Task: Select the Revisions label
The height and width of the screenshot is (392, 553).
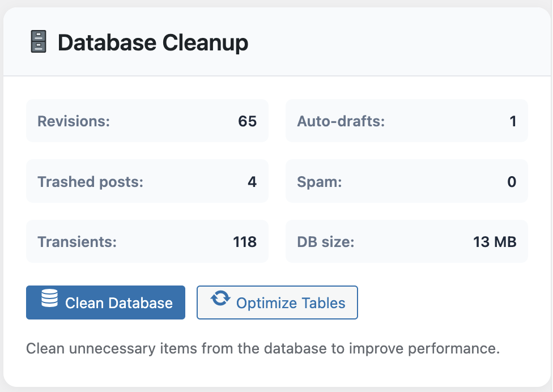Action: point(74,121)
